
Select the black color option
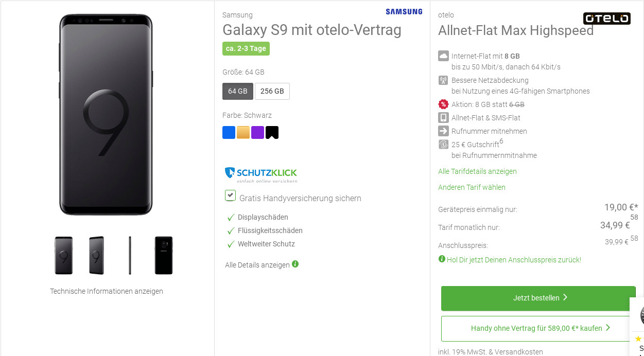[x=272, y=132]
